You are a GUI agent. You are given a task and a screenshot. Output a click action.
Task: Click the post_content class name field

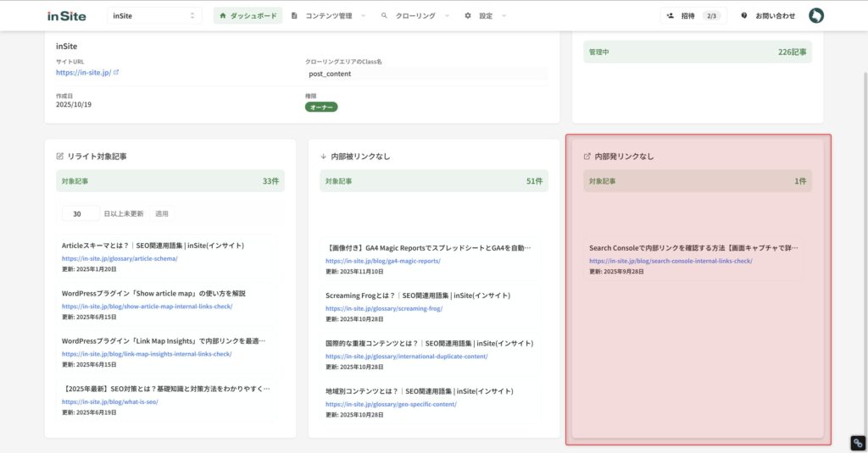click(426, 74)
